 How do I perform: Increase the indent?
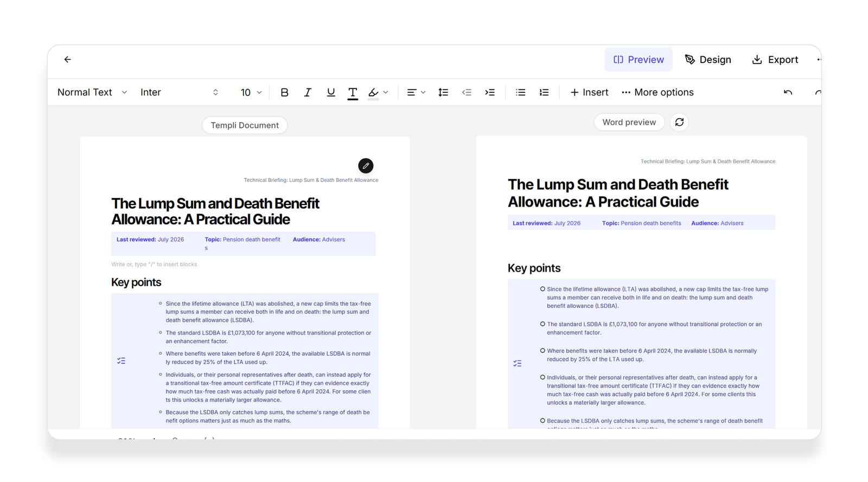coord(490,92)
